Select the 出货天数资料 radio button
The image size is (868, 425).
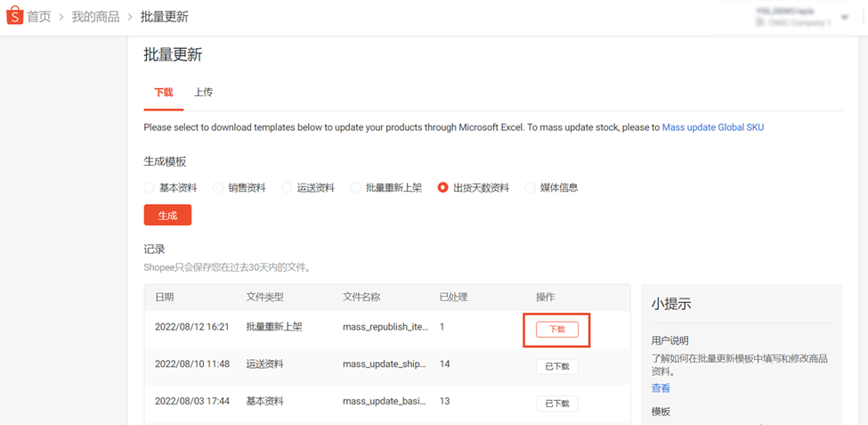pos(442,188)
